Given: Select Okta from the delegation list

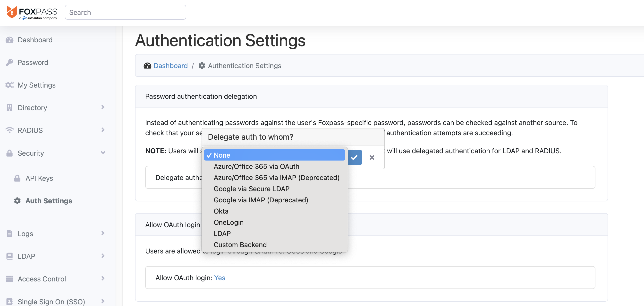Looking at the screenshot, I should [x=221, y=211].
